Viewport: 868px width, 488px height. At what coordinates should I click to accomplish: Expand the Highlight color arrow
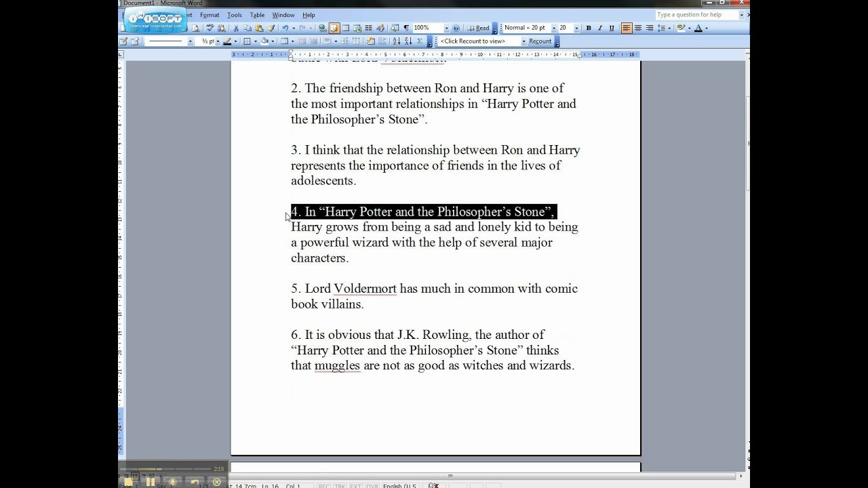pos(688,28)
